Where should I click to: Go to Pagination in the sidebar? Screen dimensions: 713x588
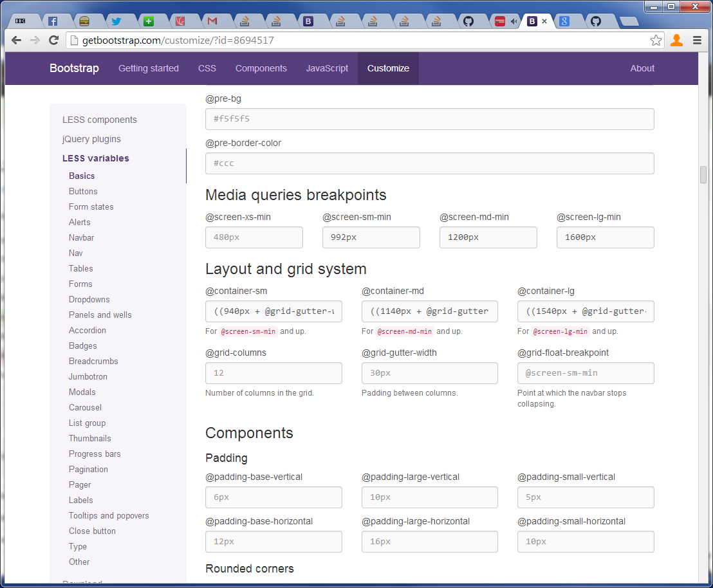point(88,470)
